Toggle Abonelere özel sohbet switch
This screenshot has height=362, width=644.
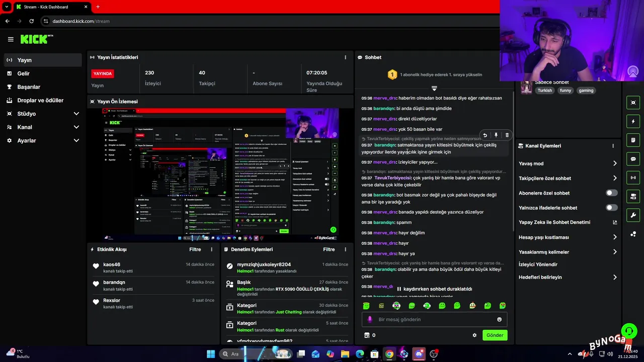point(611,193)
